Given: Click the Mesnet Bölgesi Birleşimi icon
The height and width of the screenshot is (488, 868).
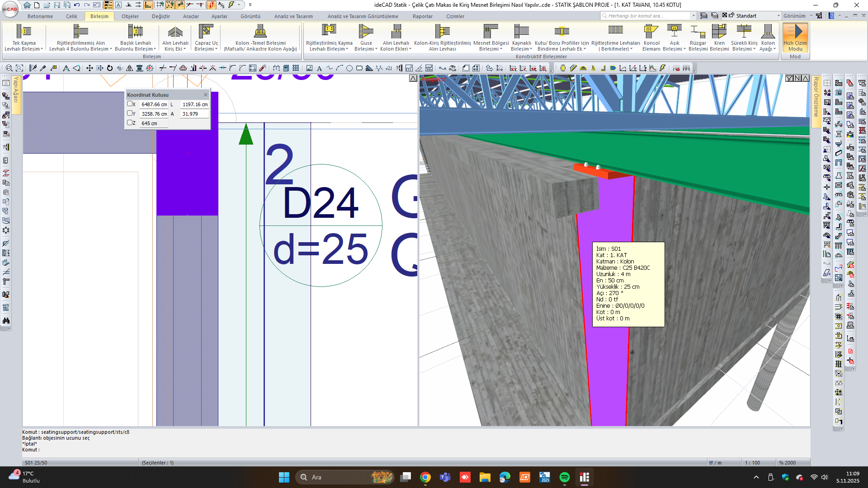Looking at the screenshot, I should pos(490,31).
